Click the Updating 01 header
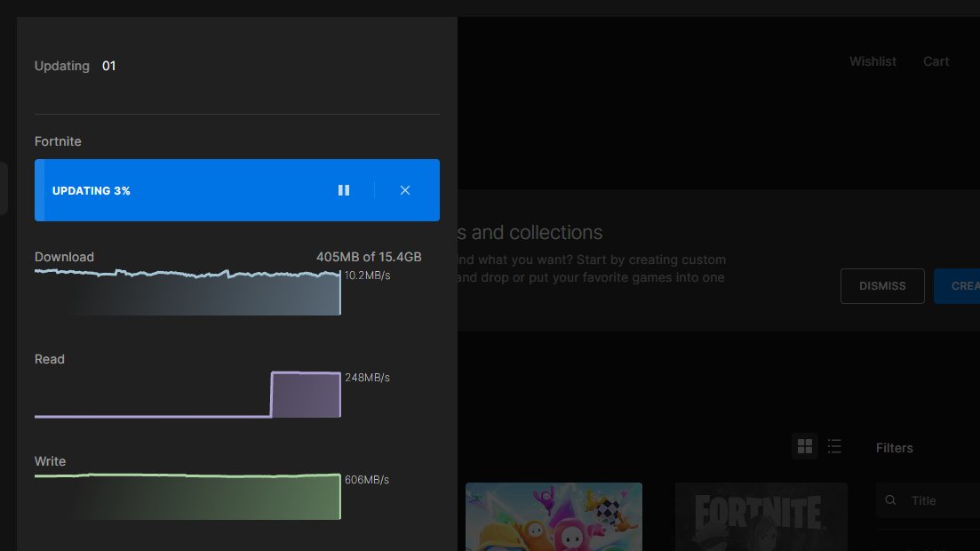The image size is (980, 551). (75, 66)
